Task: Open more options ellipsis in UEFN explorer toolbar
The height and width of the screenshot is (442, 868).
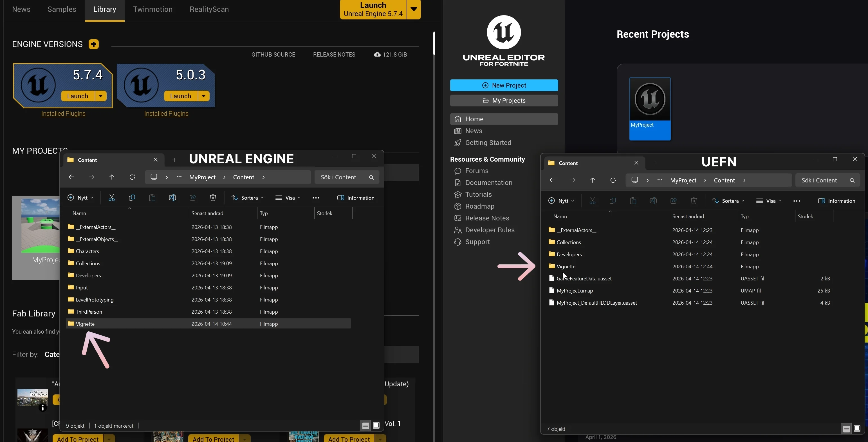Action: tap(797, 201)
